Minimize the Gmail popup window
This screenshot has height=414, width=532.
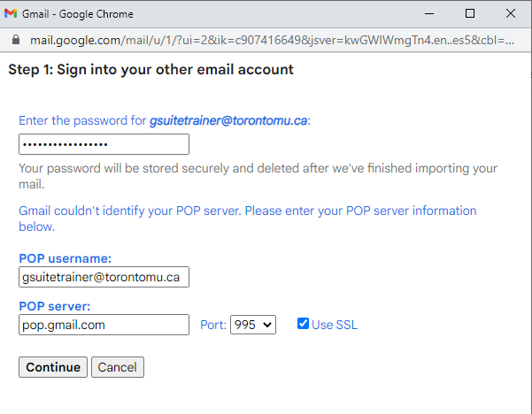pos(428,13)
